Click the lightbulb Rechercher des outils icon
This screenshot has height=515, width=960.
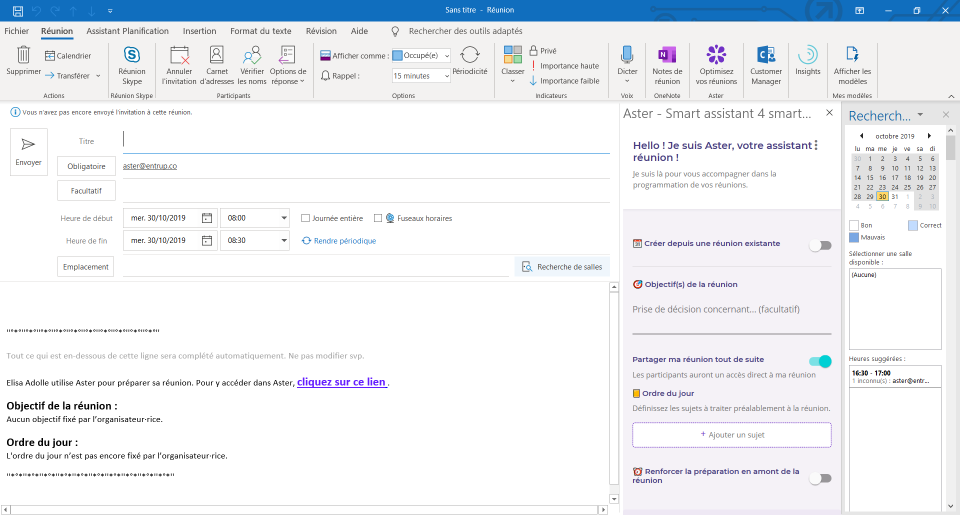[x=396, y=31]
